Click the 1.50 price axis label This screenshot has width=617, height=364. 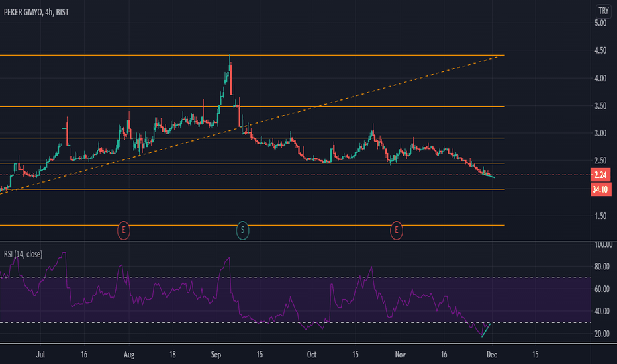600,216
